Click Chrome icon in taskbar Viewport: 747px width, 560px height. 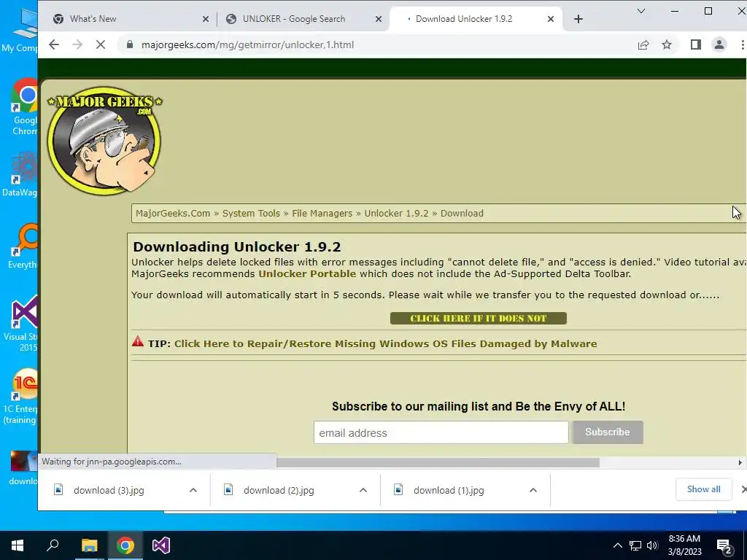[x=125, y=545]
